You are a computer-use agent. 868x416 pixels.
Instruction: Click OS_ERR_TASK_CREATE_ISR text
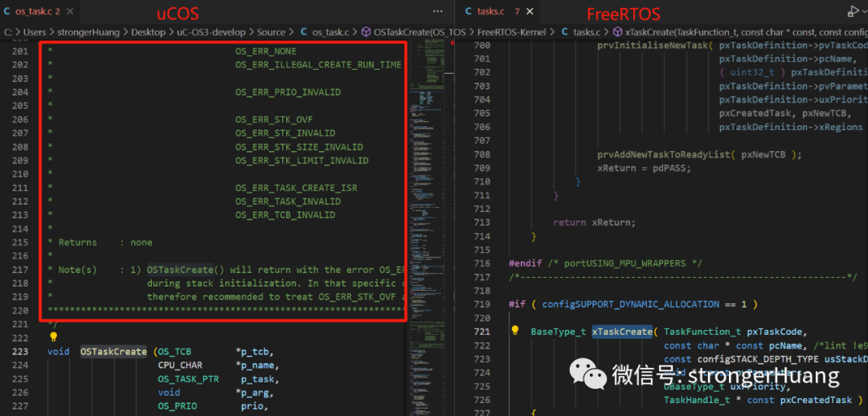tap(296, 188)
